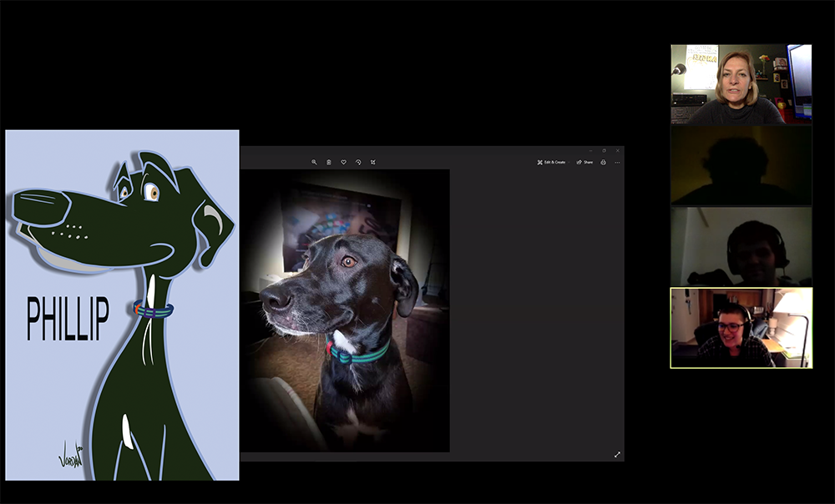
Task: Select the blonde woman's video tile
Action: [741, 84]
